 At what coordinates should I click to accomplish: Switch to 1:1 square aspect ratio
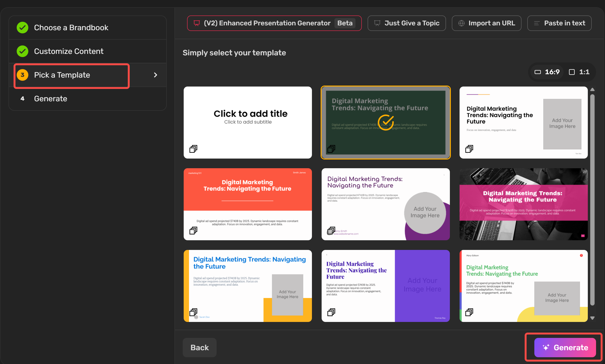click(x=579, y=72)
